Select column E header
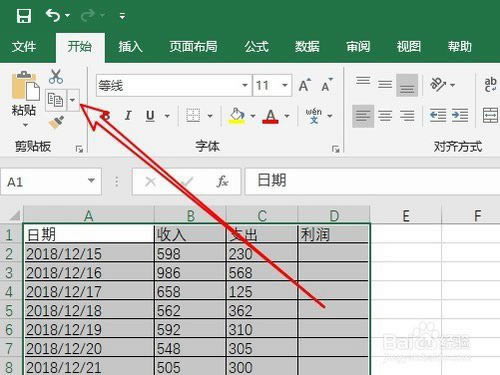The width and height of the screenshot is (500, 375). (x=406, y=215)
